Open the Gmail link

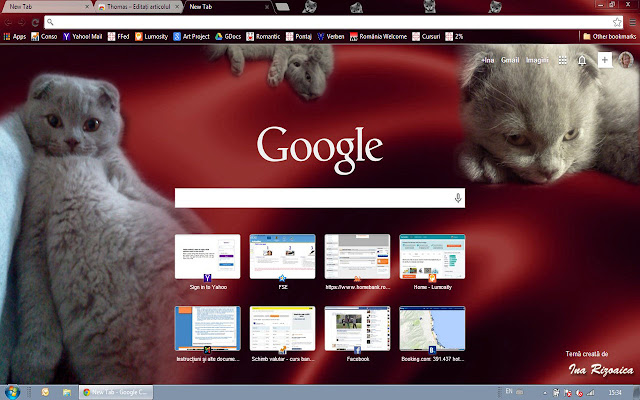click(510, 60)
